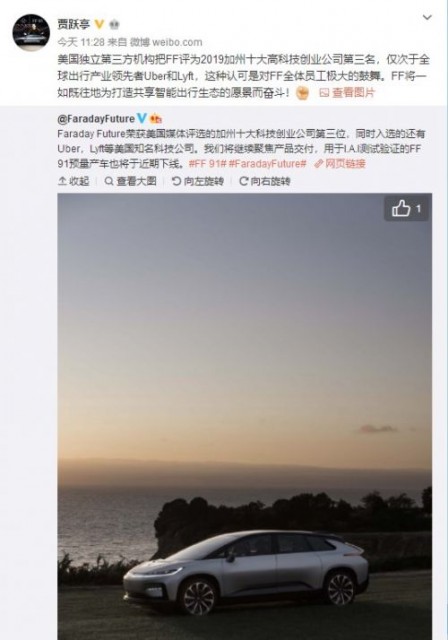Open the @FaradayFuture account link
This screenshot has width=448, height=640.
point(96,119)
